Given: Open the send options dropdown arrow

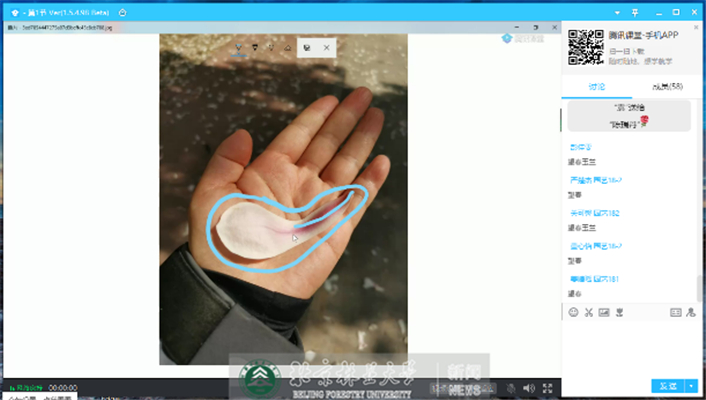Looking at the screenshot, I should click(691, 386).
